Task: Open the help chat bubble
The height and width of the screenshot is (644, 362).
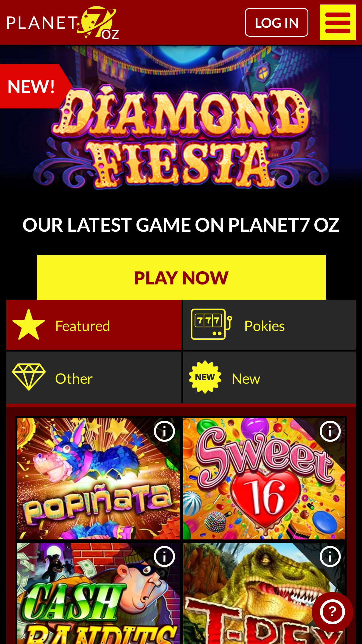Action: click(333, 612)
